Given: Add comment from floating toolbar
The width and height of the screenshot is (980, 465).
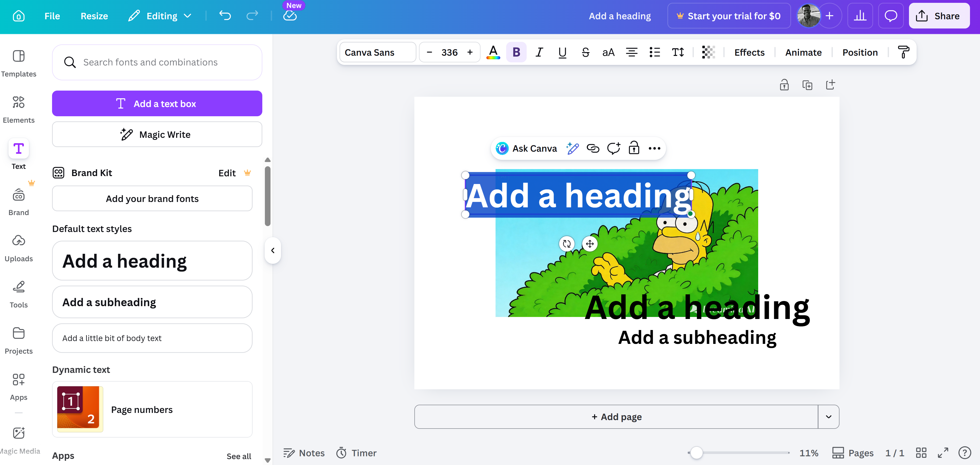Looking at the screenshot, I should tap(613, 148).
